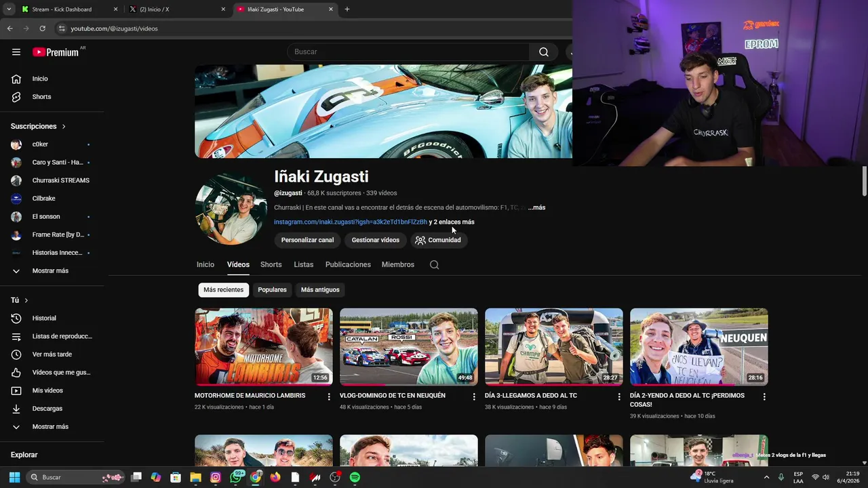868x488 pixels.
Task: Expand channel description with ...más
Action: 536,207
